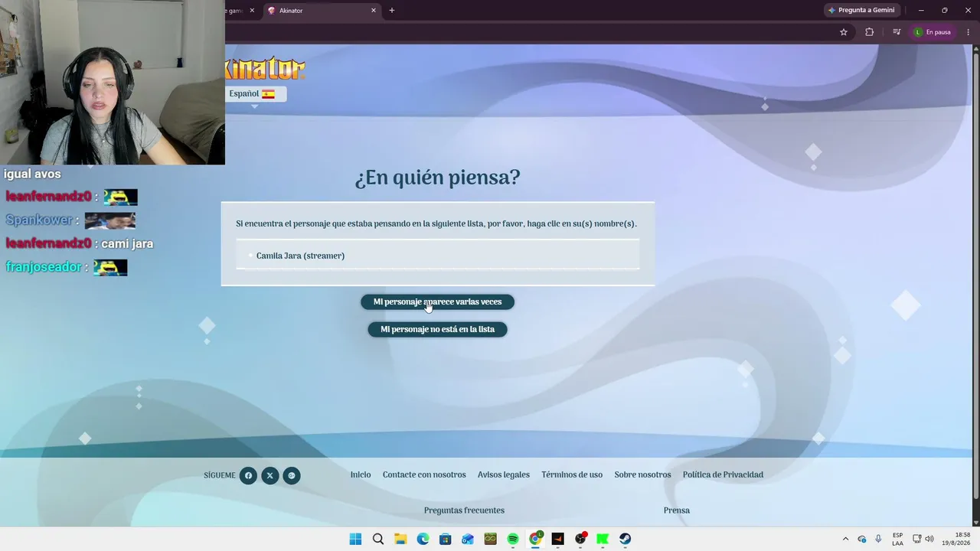Open Windows Search from the taskbar
Image resolution: width=980 pixels, height=551 pixels.
[378, 539]
